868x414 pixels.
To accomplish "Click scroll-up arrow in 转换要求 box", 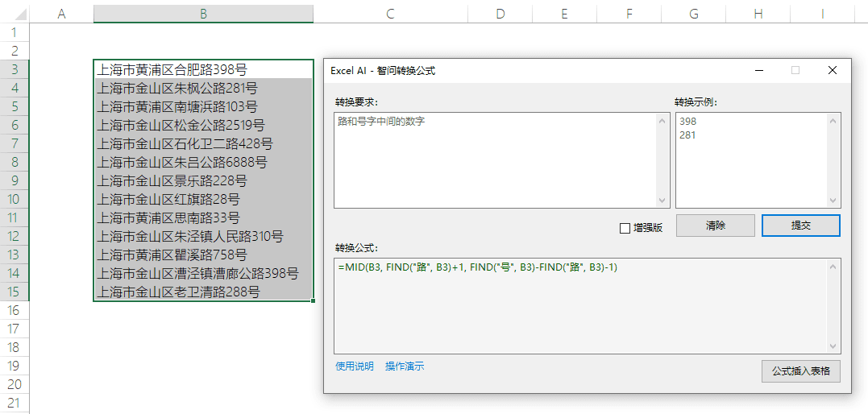I will [x=662, y=121].
